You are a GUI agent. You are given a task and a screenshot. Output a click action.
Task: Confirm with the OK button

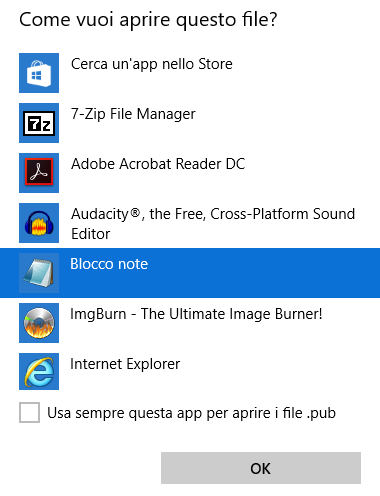pyautogui.click(x=261, y=468)
